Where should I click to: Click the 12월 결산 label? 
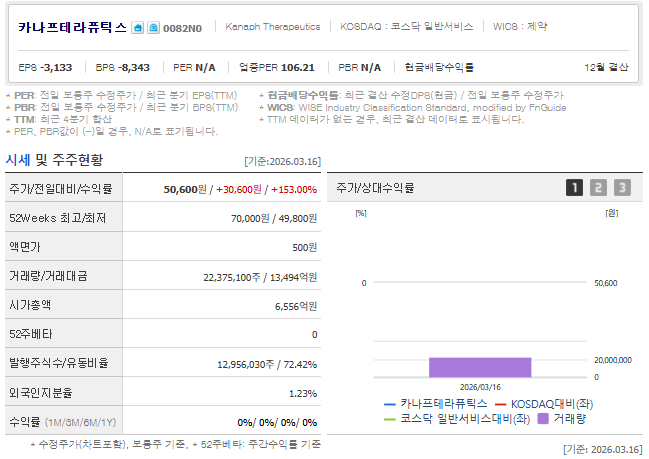coord(606,67)
